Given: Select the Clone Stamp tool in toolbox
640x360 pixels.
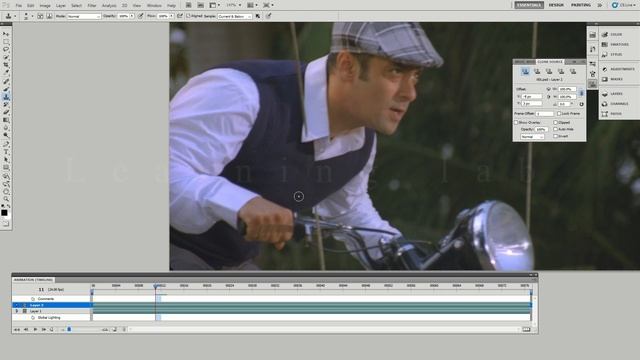Looking at the screenshot, I should pyautogui.click(x=6, y=97).
